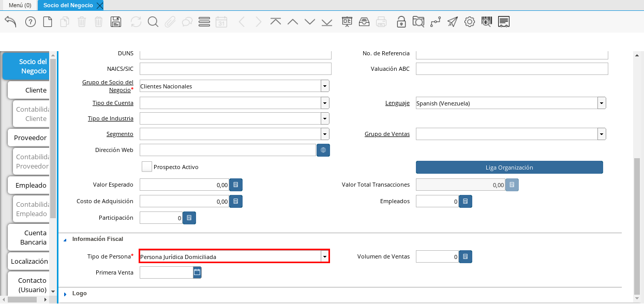Open the search magnifier in toolbar
Viewport: 644px width, 304px height.
[153, 22]
